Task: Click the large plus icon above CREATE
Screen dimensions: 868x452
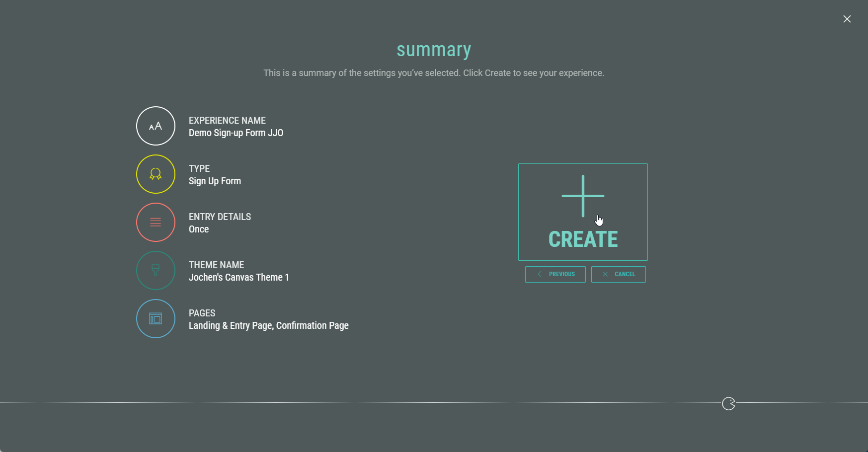Action: 583,196
